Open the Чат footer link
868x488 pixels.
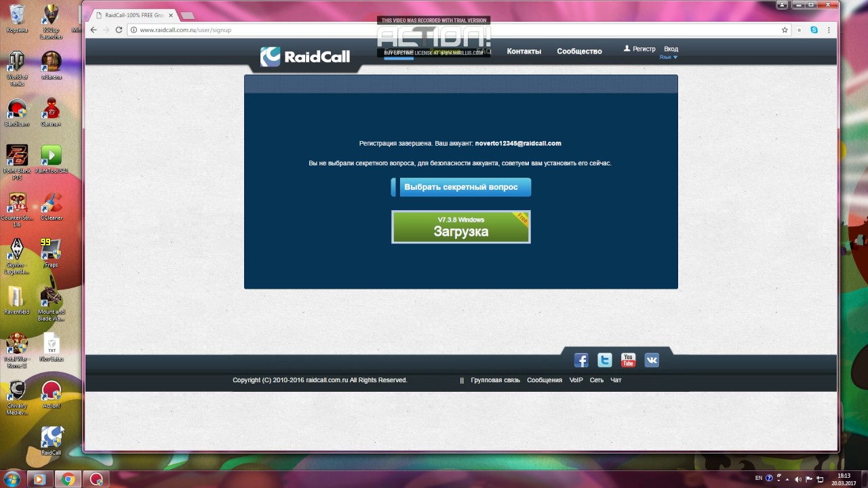click(x=616, y=380)
